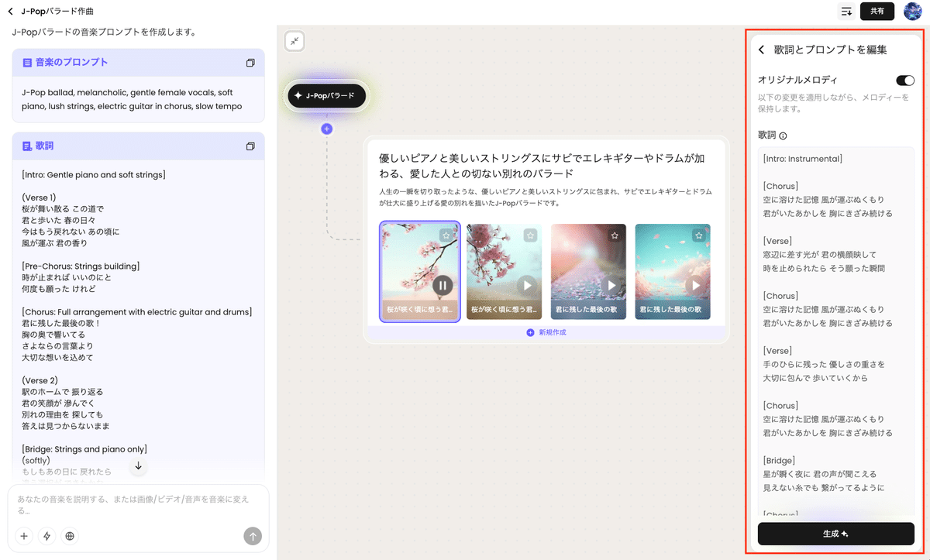This screenshot has height=560, width=930.
Task: Click the send arrow button
Action: pos(253,536)
